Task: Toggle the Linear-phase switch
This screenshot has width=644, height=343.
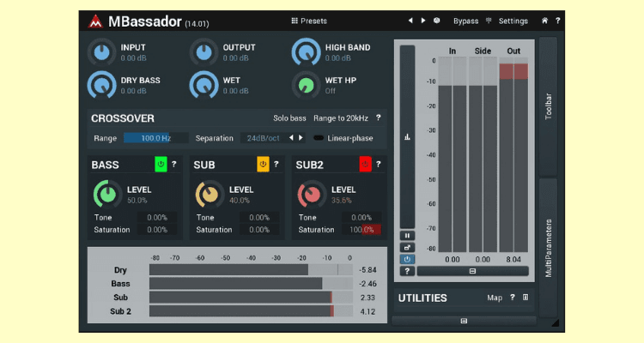Action: pos(319,138)
